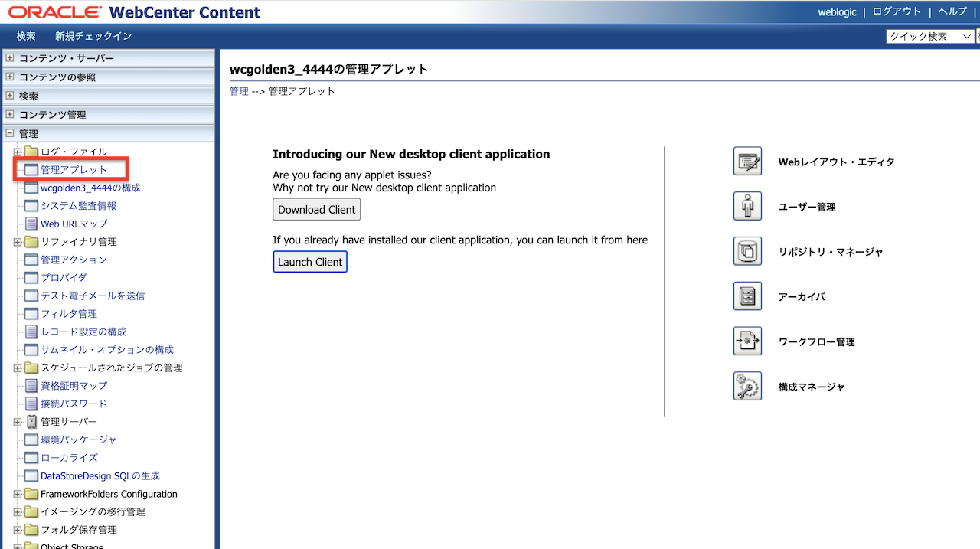980x549 pixels.
Task: Click the フォルダ保存管理 folder icon
Action: point(31,530)
